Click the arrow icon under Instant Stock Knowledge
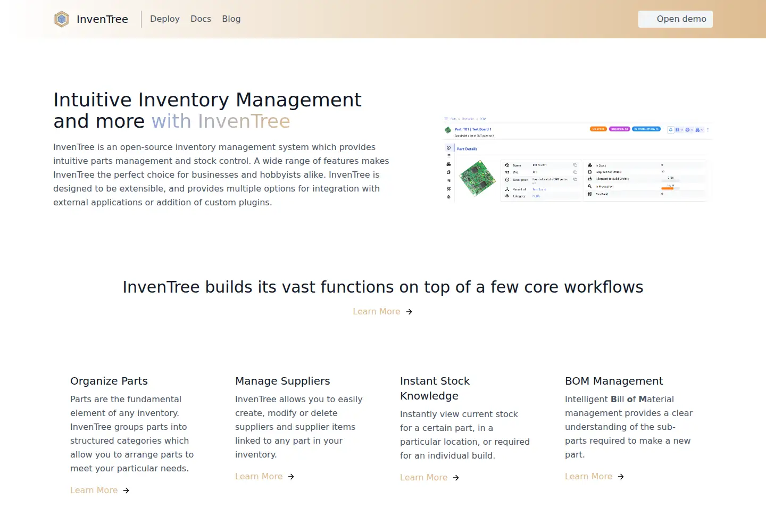Image resolution: width=766 pixels, height=532 pixels. coord(456,478)
